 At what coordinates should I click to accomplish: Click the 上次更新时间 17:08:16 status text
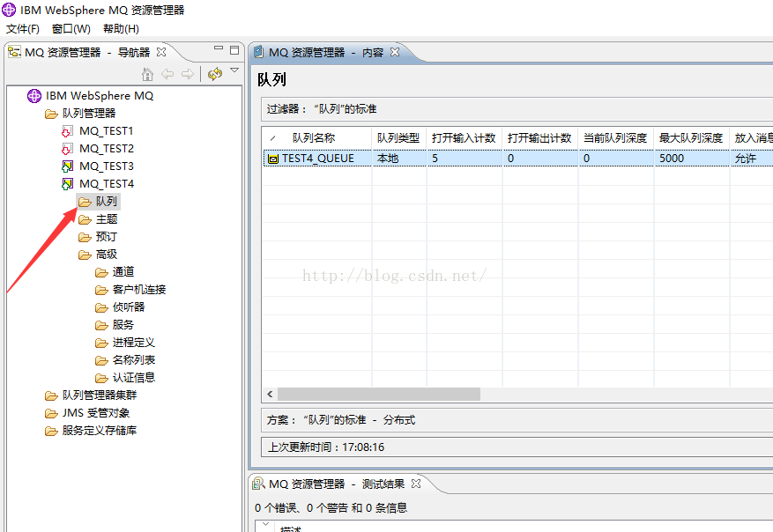[x=326, y=447]
